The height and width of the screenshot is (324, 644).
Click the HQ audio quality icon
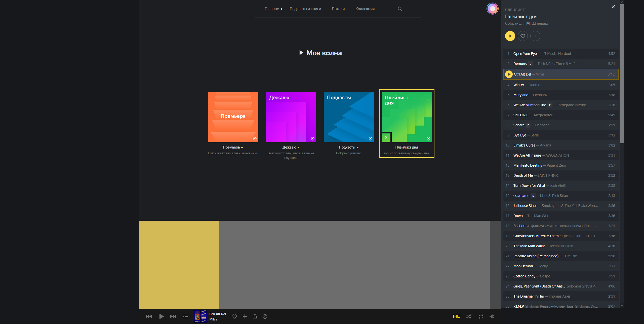tap(457, 316)
